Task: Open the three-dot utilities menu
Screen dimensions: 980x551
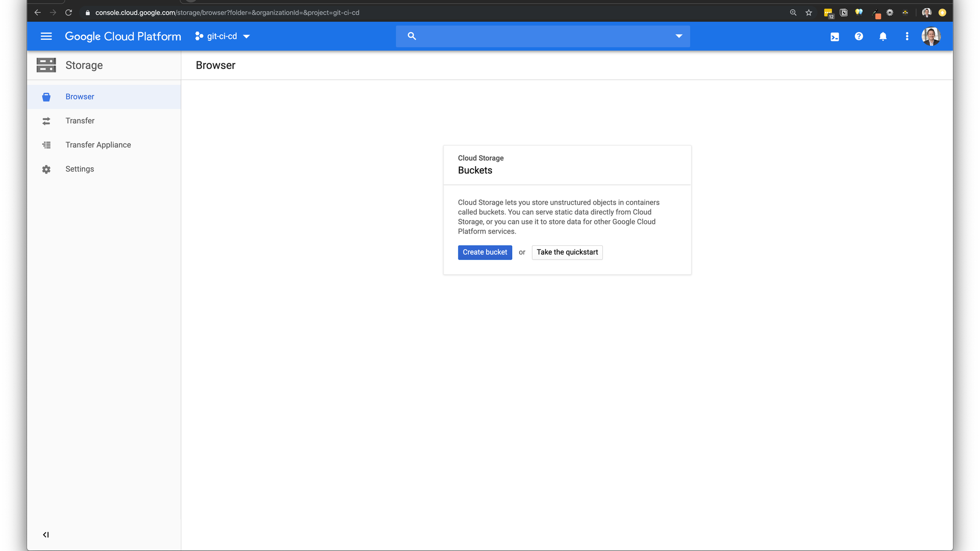Action: (x=906, y=36)
